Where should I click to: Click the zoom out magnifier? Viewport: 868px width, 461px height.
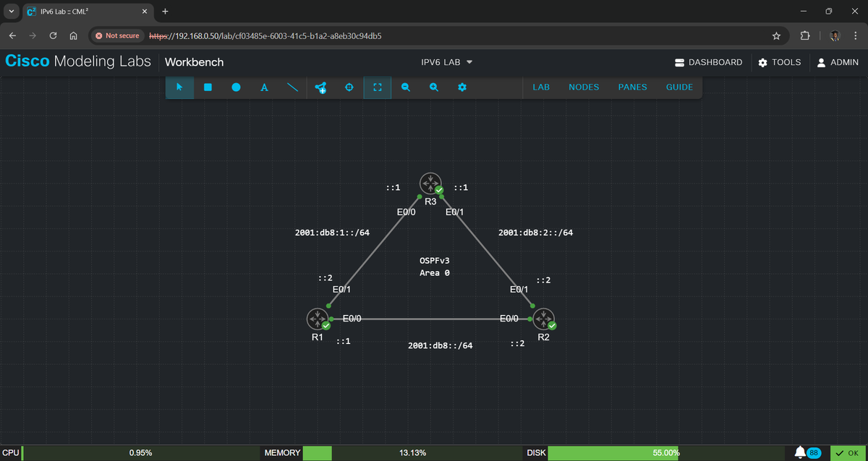405,87
